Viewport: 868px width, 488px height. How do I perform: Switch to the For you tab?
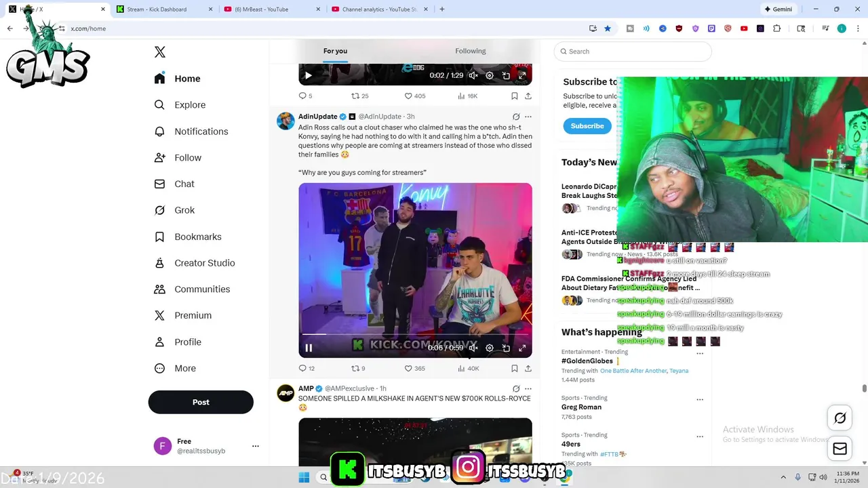tap(335, 51)
